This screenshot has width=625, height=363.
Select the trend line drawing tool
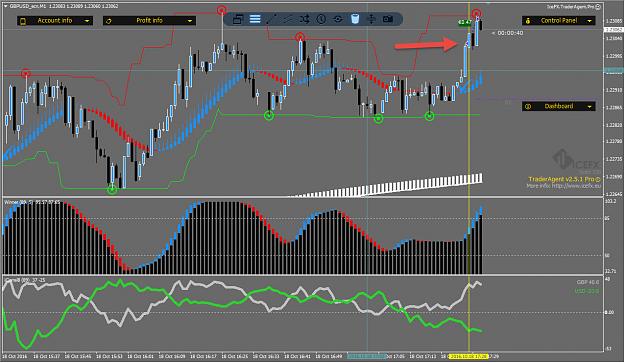click(271, 19)
